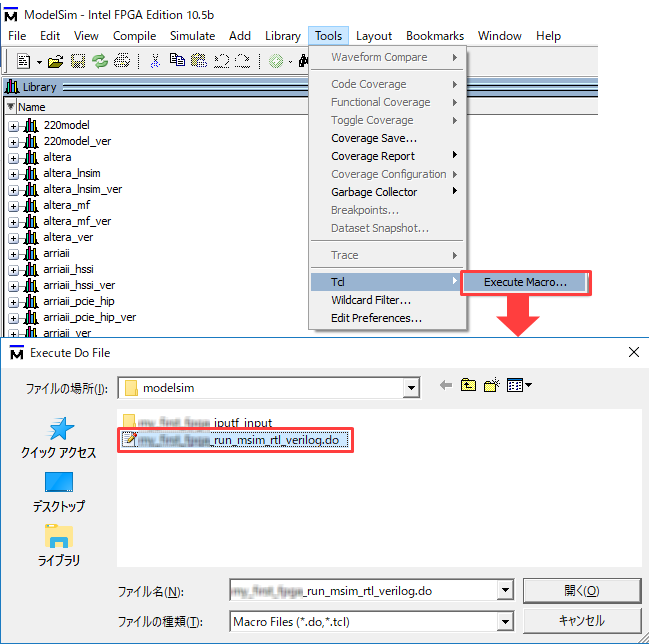Click the Library panel icon in header

coord(12,87)
